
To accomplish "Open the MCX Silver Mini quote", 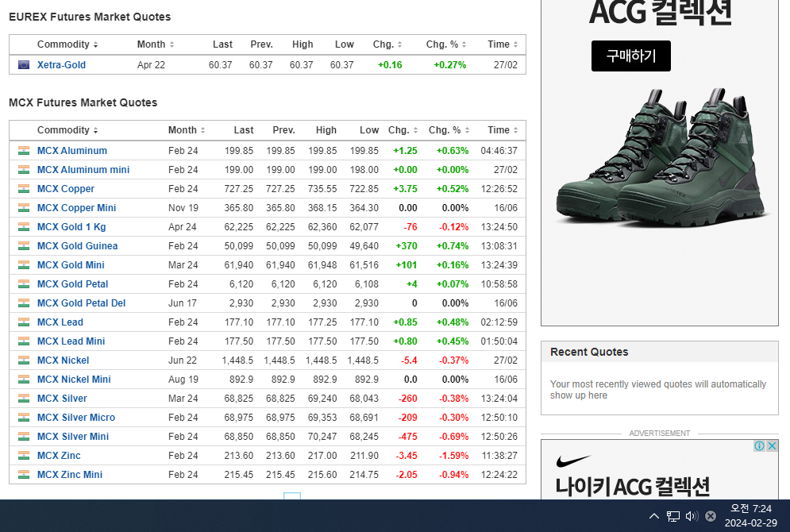I will tap(73, 437).
